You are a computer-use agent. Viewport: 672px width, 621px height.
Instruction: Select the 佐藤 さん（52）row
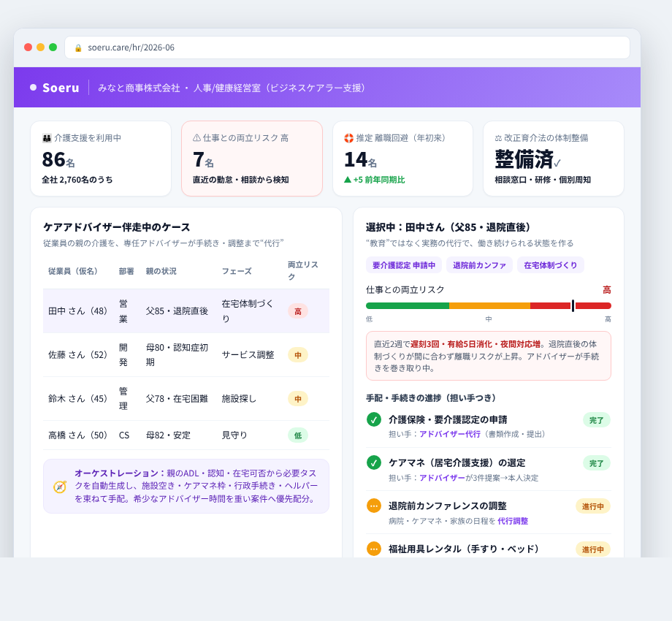tap(186, 355)
